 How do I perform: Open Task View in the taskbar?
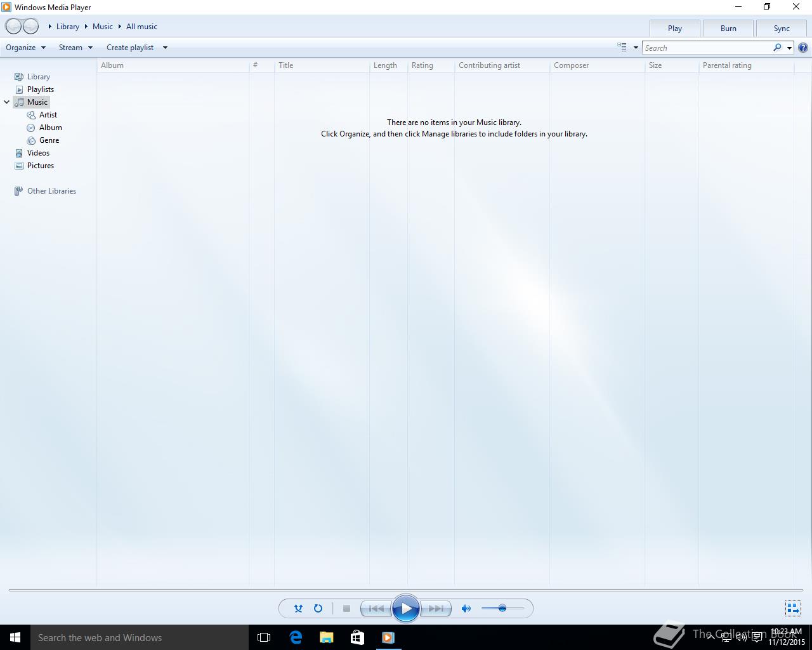tap(264, 637)
